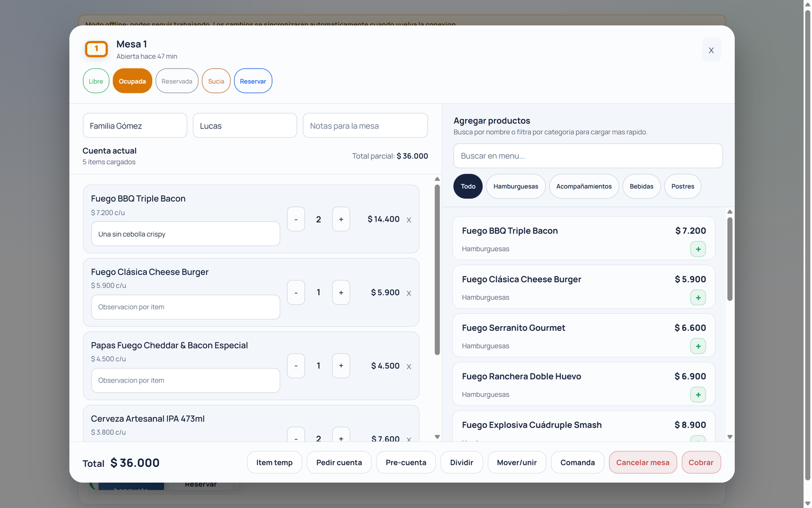This screenshot has width=812, height=508.
Task: Open the Pre-cuenta
Action: [x=406, y=462]
